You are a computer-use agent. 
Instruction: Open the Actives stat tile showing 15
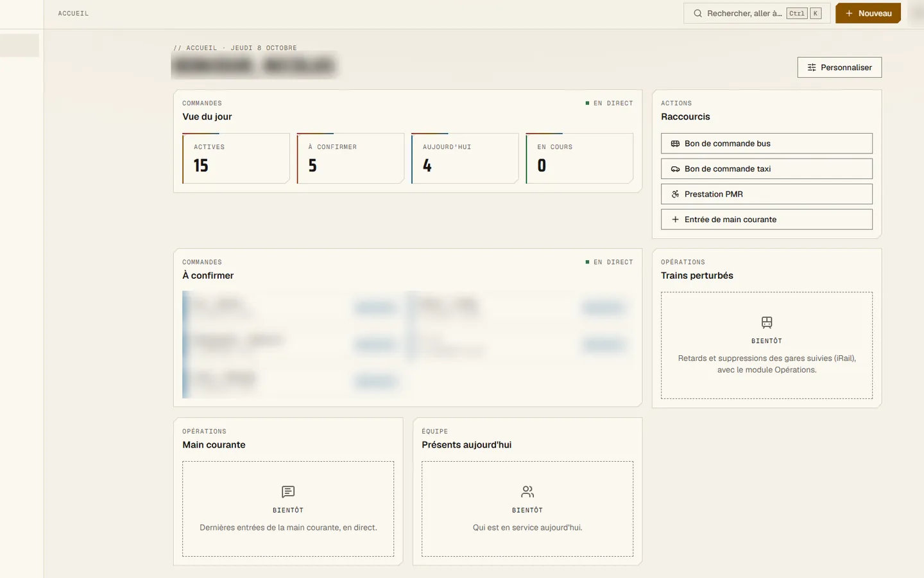pyautogui.click(x=236, y=159)
